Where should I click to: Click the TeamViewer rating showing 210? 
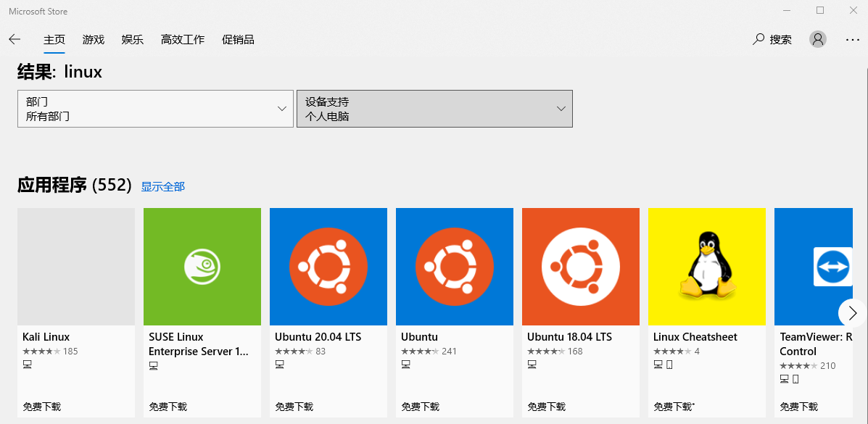(x=808, y=365)
